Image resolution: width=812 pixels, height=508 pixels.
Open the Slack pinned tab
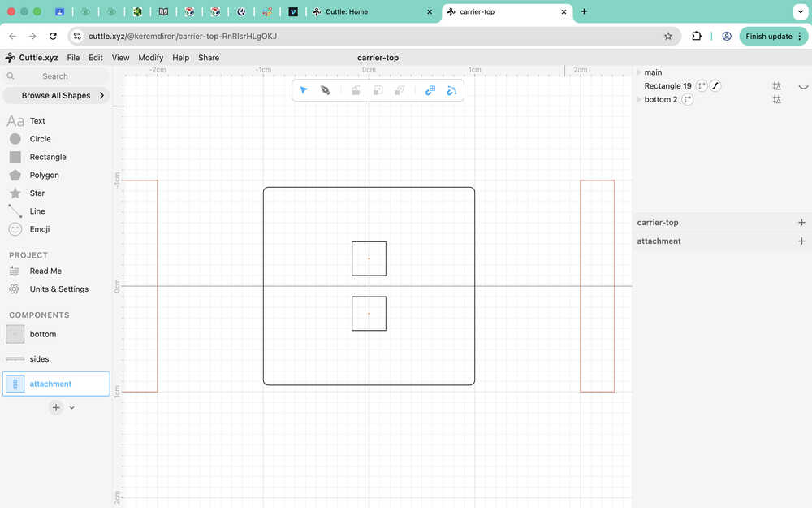(267, 11)
